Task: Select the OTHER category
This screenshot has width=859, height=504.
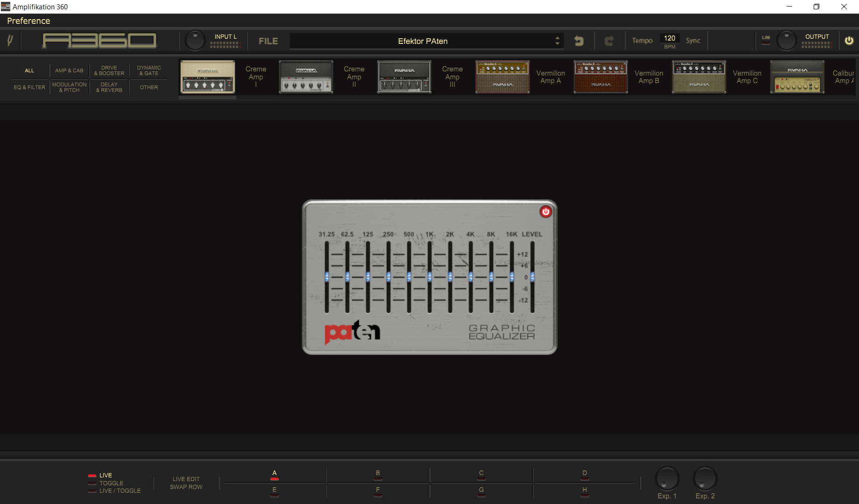Action: [149, 87]
